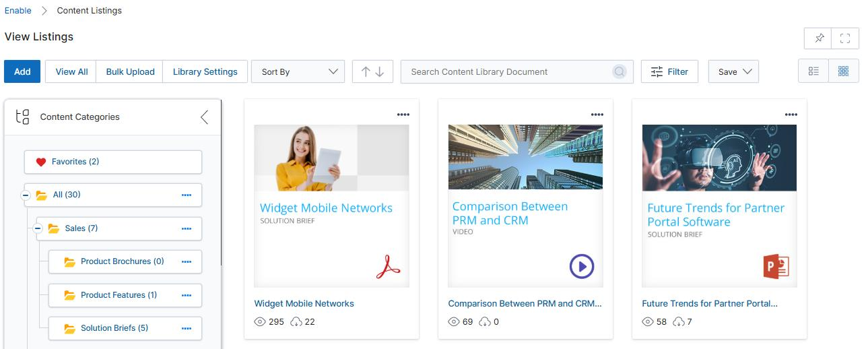Viewport: 868px width, 349px height.
Task: Open the Filter panel
Action: (x=669, y=71)
